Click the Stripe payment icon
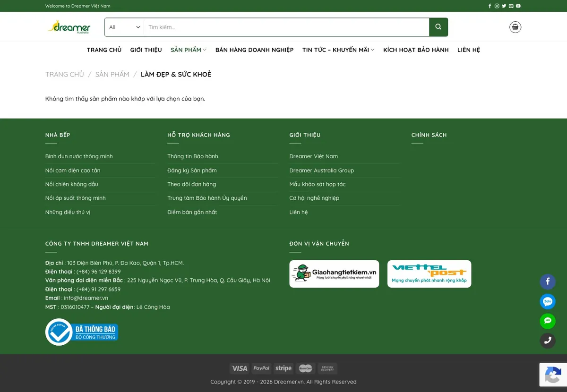The height and width of the screenshot is (392, 567). click(283, 368)
